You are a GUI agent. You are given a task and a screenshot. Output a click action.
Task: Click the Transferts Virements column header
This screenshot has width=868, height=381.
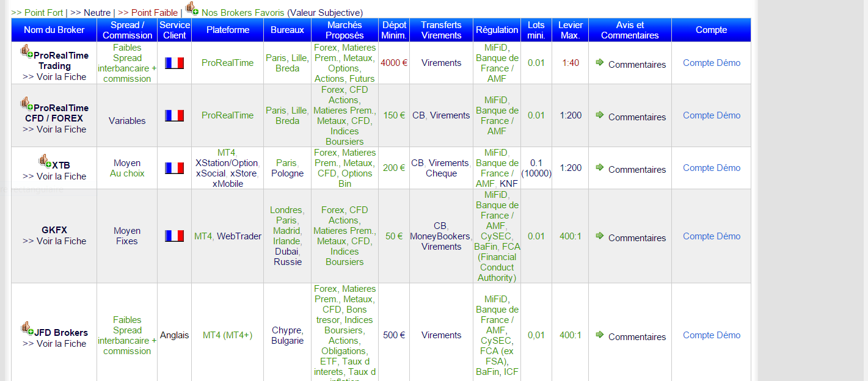coord(441,30)
